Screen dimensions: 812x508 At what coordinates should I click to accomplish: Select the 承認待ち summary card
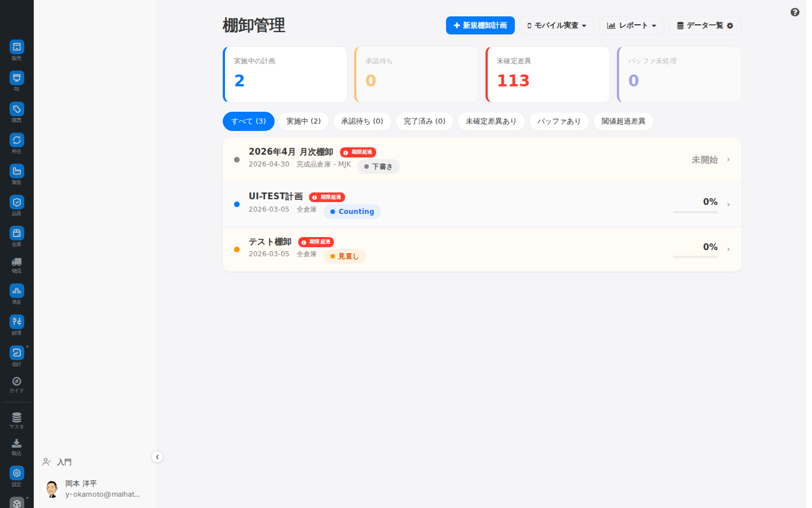[416, 75]
